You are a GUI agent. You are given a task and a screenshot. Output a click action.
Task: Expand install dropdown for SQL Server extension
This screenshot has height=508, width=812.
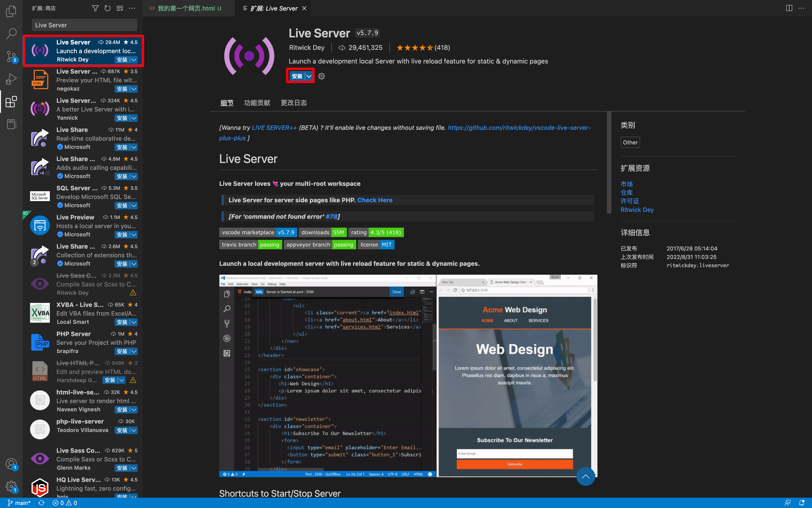[134, 206]
